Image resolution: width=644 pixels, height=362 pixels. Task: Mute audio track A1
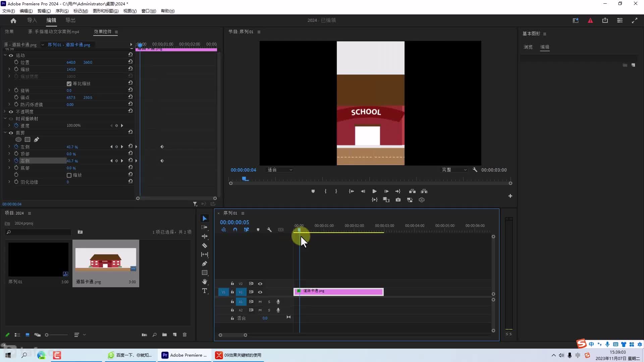[x=260, y=302]
